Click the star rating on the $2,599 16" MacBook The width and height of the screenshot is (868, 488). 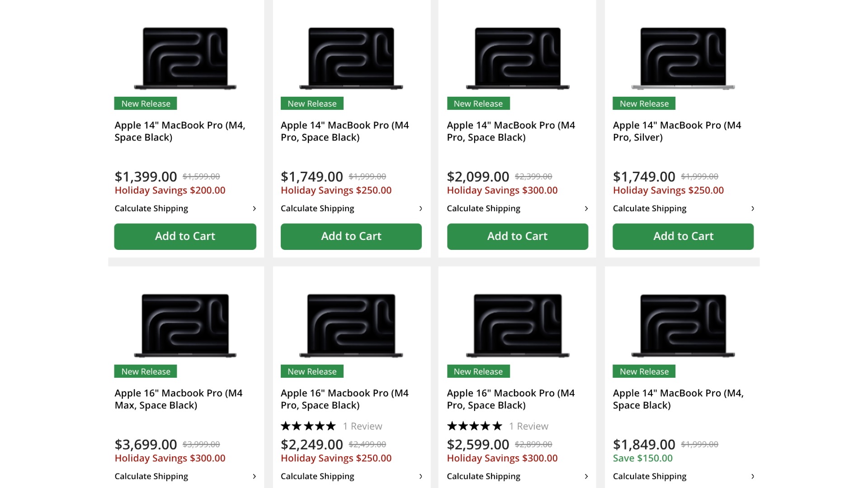pos(474,425)
